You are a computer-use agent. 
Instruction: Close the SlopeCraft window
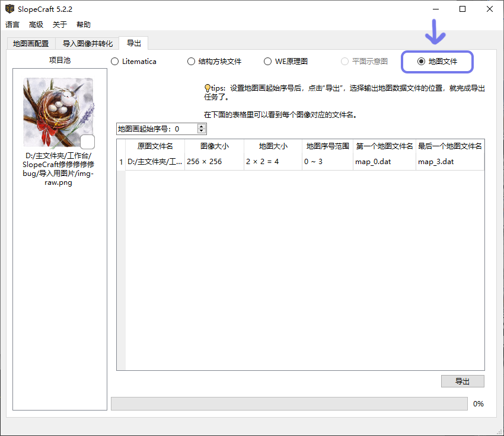coord(489,9)
